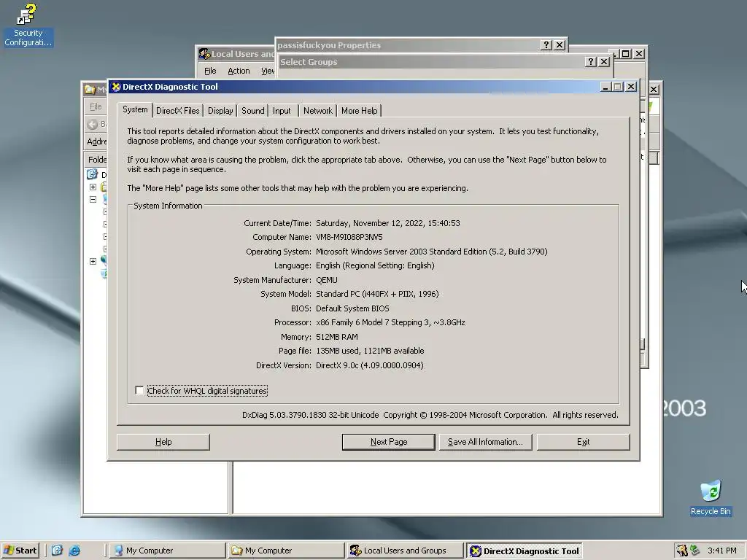Switch to the System tab
Viewport: 747px width, 560px height.
tap(135, 109)
